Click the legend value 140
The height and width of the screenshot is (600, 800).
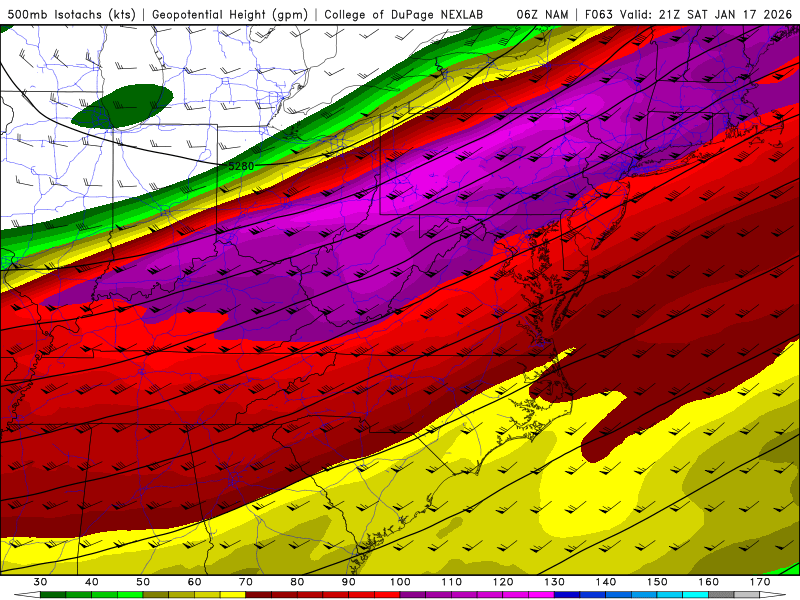pos(606,582)
